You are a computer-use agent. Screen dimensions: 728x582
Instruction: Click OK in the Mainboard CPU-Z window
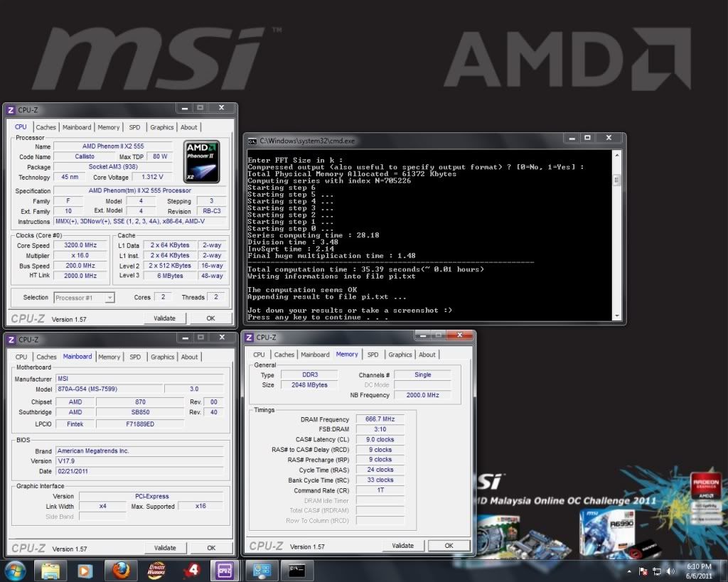click(211, 548)
